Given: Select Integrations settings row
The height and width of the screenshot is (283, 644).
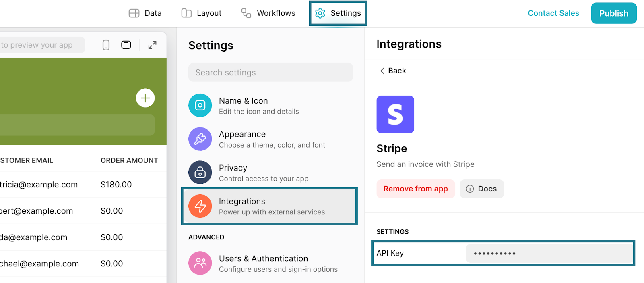Looking at the screenshot, I should pyautogui.click(x=269, y=206).
